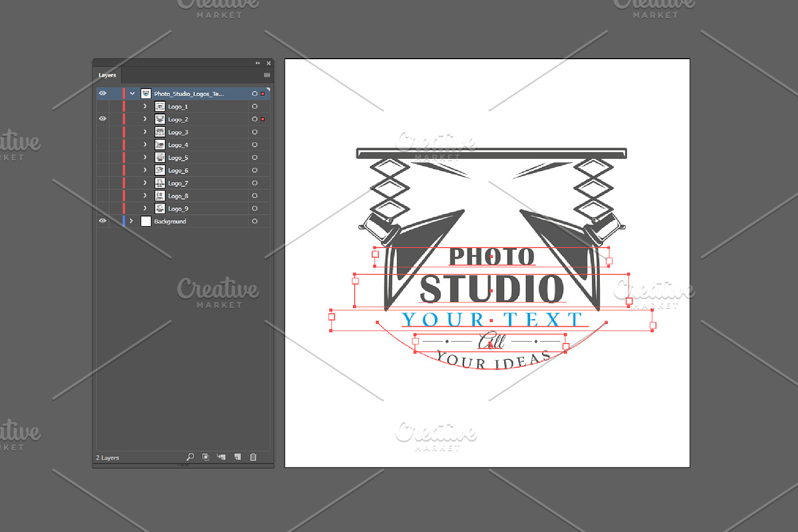Click the Logo_6 thumbnail
Screen dimensions: 798x532
pyautogui.click(x=160, y=170)
